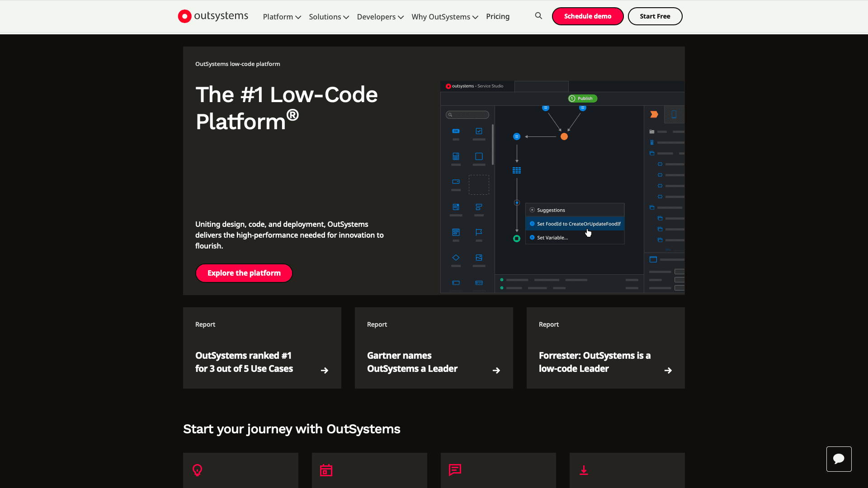
Task: Expand the Solutions menu
Action: [329, 17]
